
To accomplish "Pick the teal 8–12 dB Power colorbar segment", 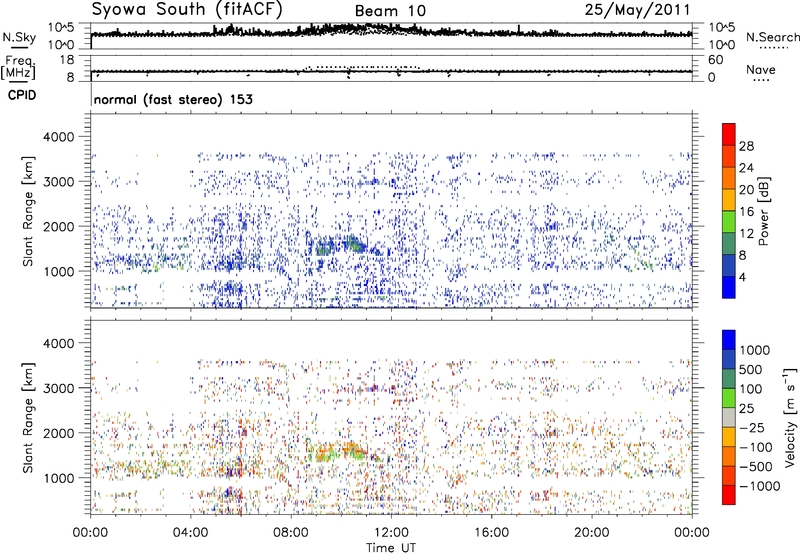I will pyautogui.click(x=729, y=244).
